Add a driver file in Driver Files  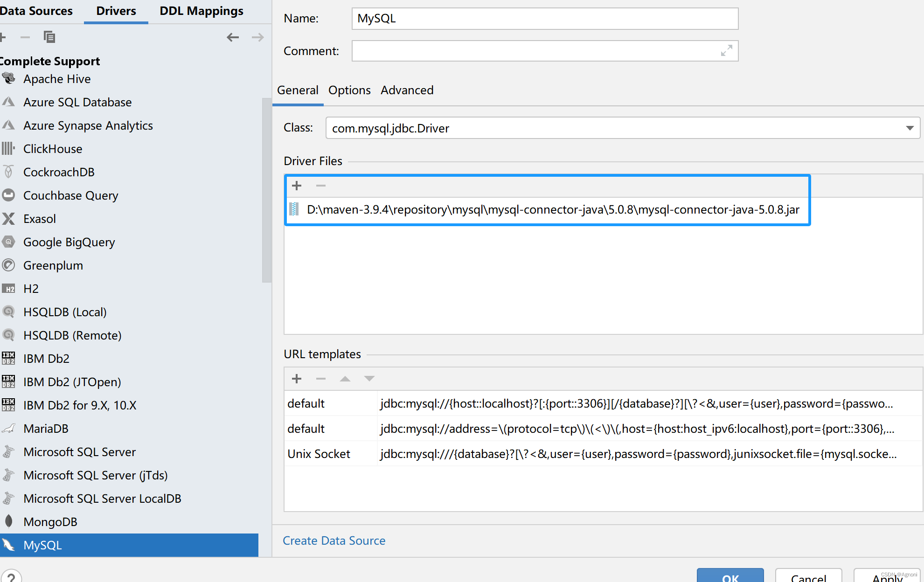click(296, 186)
